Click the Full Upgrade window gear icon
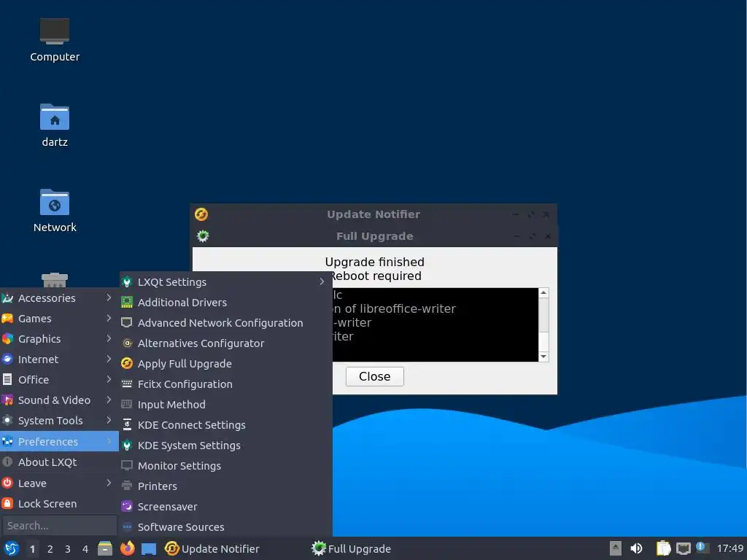The height and width of the screenshot is (560, 747). click(x=203, y=236)
